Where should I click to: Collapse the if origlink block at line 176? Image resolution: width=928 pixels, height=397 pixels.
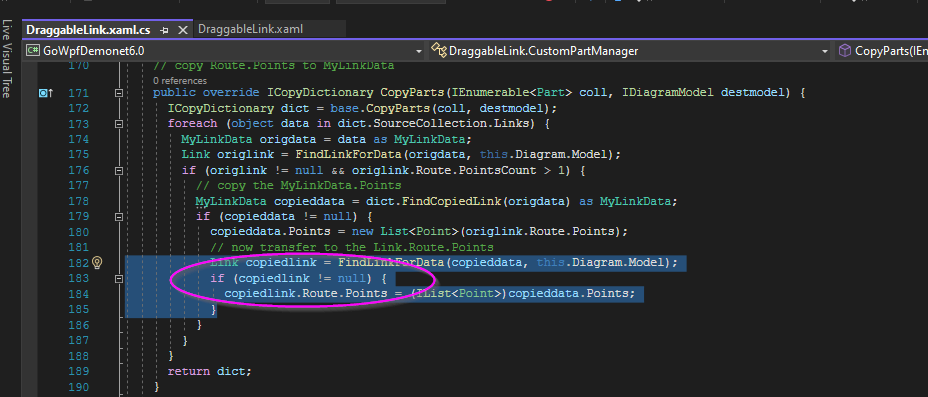click(119, 170)
